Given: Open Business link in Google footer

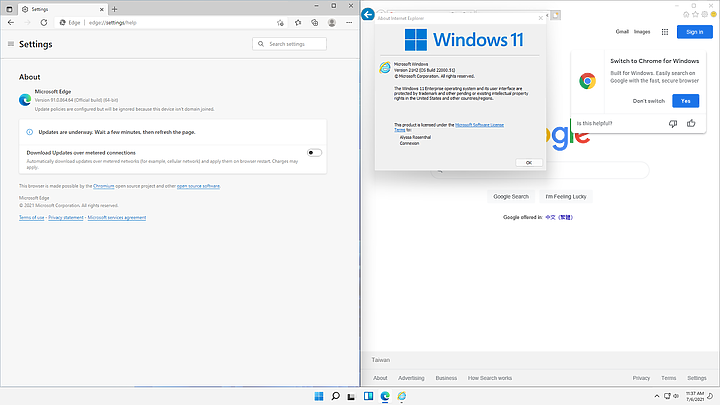Looking at the screenshot, I should (446, 378).
